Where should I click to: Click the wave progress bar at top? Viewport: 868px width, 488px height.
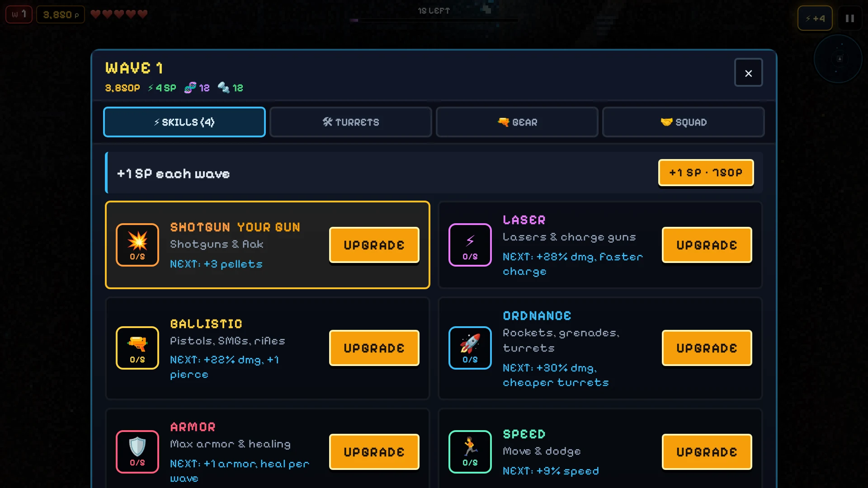(434, 20)
